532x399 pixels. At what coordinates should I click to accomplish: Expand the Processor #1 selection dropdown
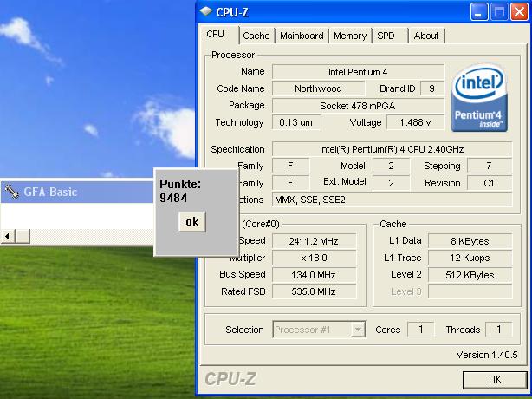point(358,330)
